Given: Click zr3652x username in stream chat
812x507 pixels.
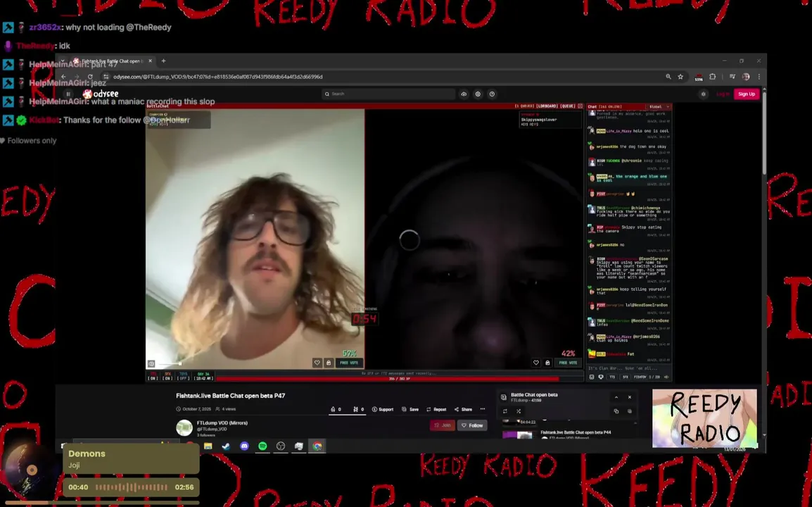Looking at the screenshot, I should click(45, 27).
